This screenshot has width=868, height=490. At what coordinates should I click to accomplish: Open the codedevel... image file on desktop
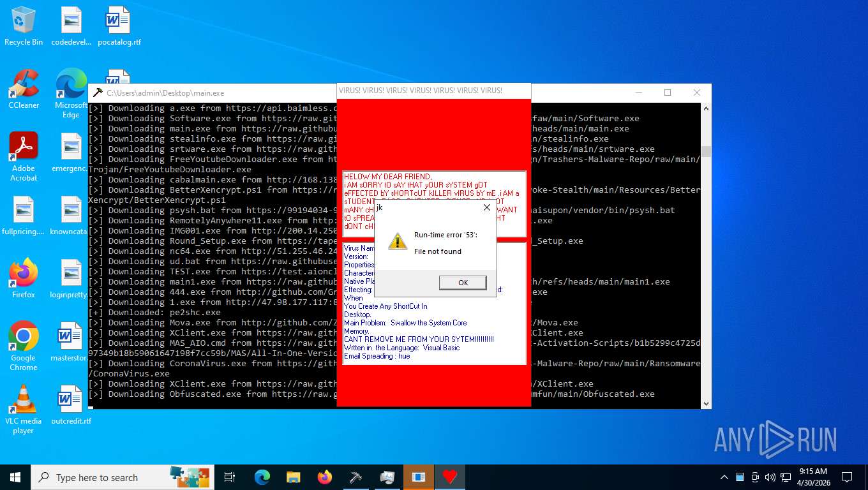coord(71,26)
